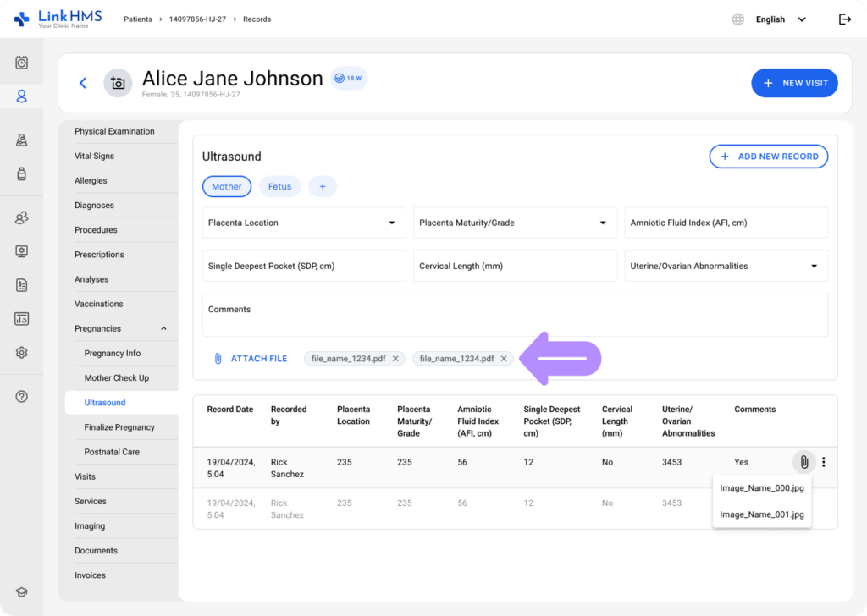Open the three-dot menu of first record

pyautogui.click(x=824, y=462)
